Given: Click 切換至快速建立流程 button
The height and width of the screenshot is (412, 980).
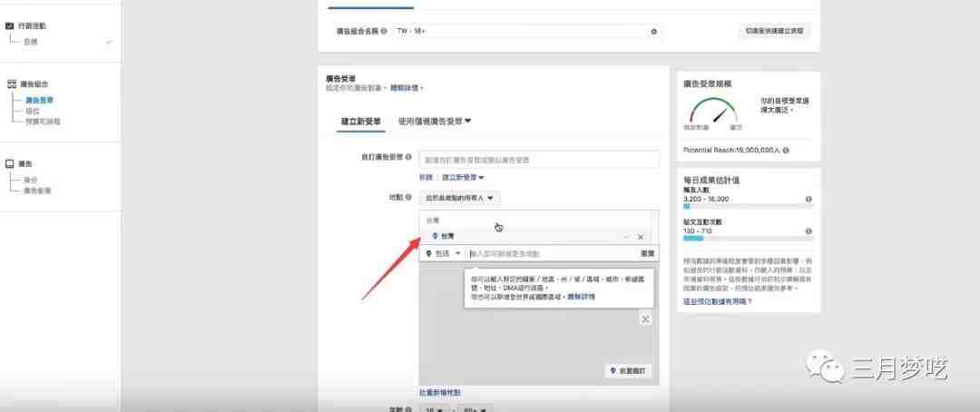Looking at the screenshot, I should 774,31.
